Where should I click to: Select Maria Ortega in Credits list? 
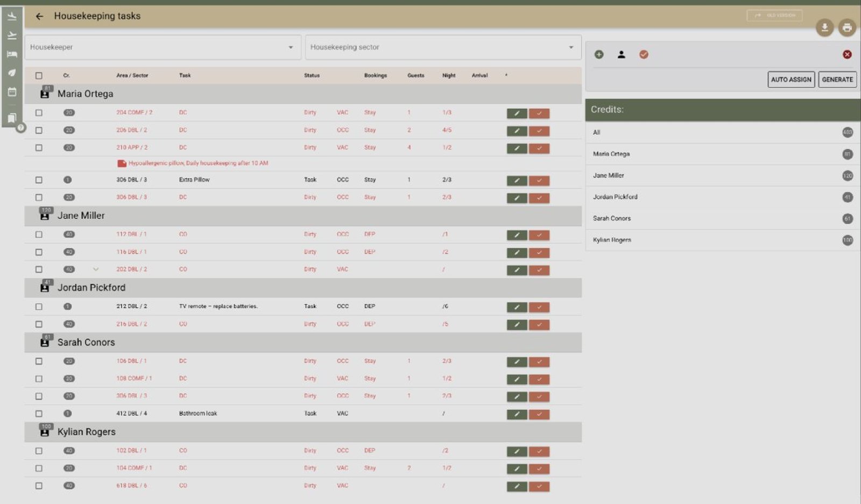click(x=723, y=154)
